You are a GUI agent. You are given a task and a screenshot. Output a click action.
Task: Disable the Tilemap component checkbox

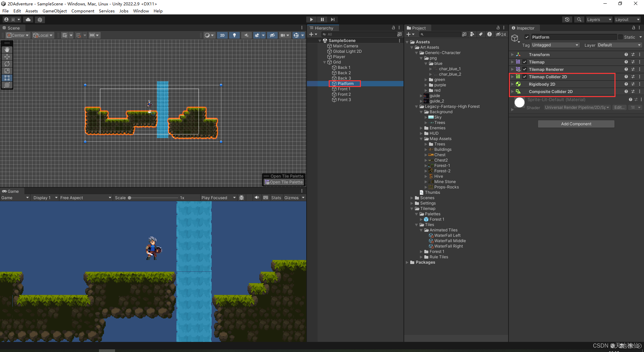525,62
